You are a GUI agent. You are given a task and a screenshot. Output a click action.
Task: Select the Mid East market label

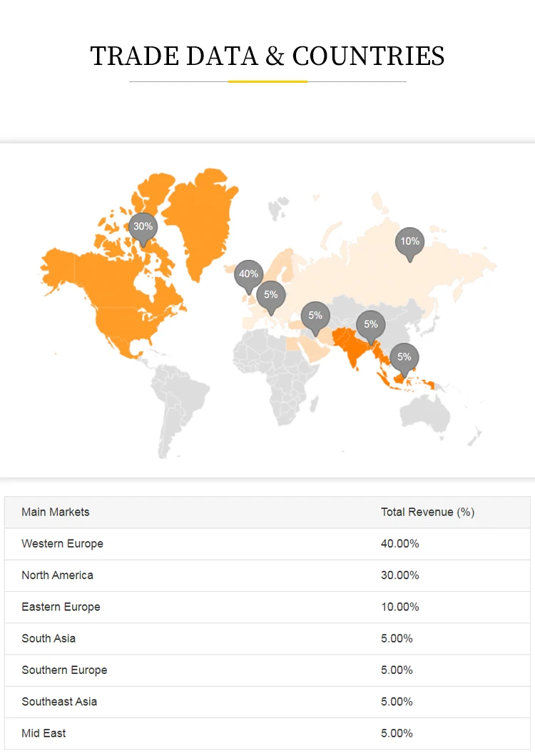tap(44, 733)
